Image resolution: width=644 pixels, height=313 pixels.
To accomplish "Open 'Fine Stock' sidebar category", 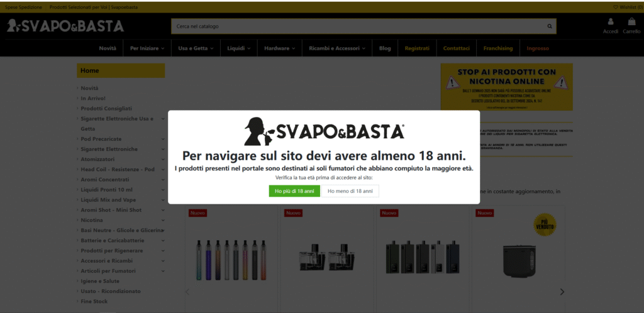I will click(x=94, y=302).
